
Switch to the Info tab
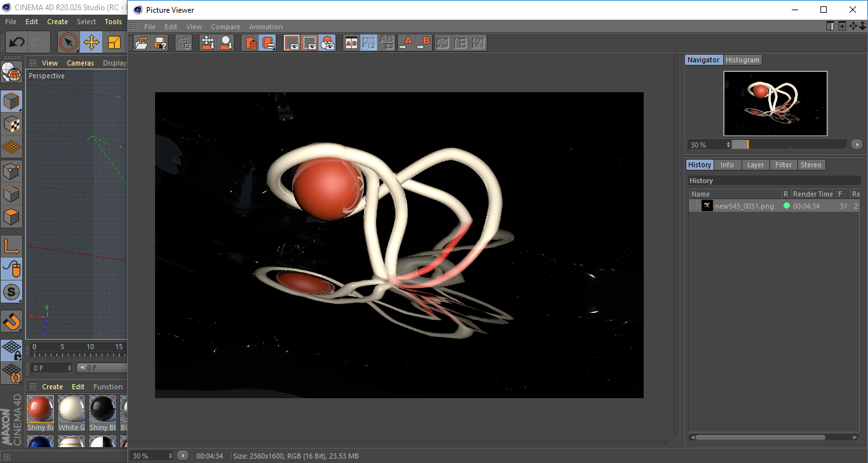coord(727,165)
